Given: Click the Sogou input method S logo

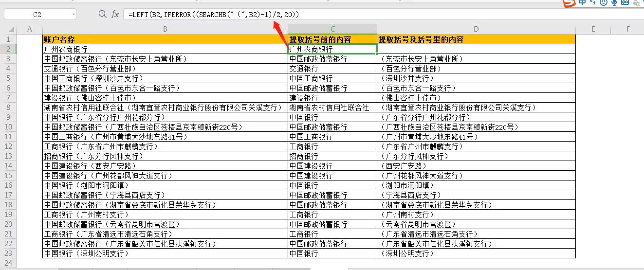Looking at the screenshot, I should 569,3.
